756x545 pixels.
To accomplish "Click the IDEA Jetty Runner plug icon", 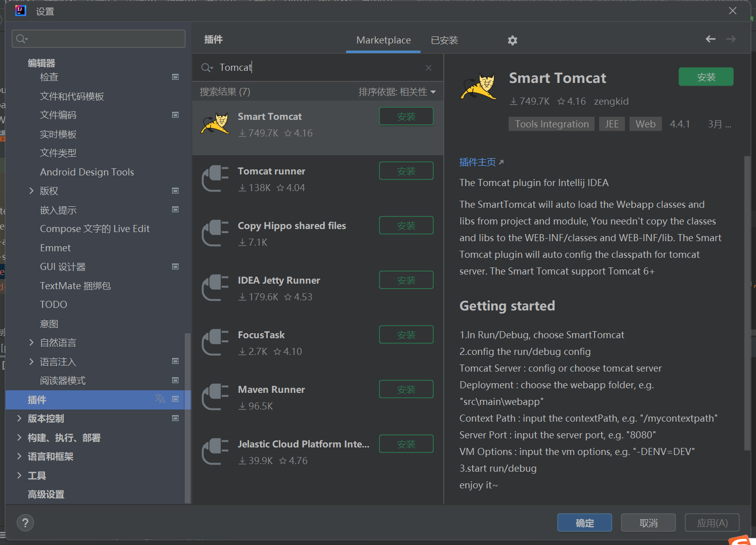I will (x=216, y=288).
